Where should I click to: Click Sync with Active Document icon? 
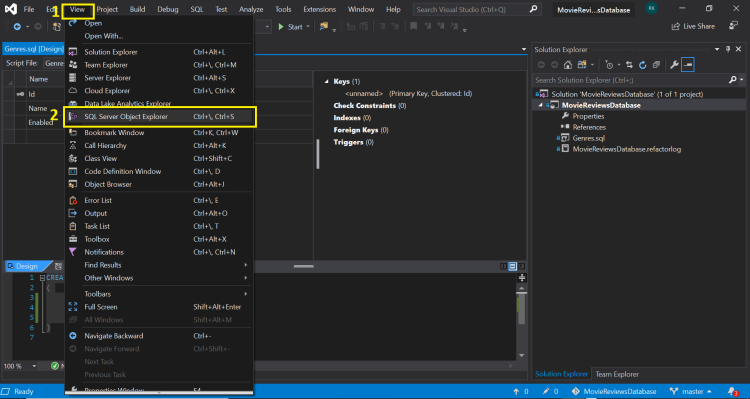click(629, 65)
